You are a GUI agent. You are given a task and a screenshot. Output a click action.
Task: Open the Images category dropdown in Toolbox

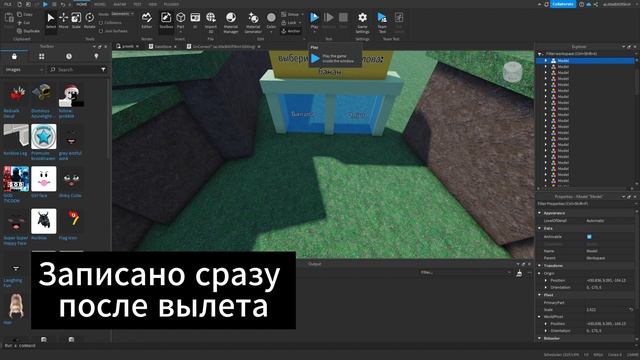[x=24, y=70]
